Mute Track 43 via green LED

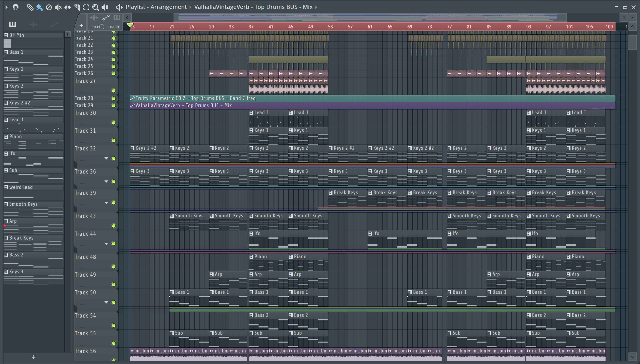(x=114, y=226)
